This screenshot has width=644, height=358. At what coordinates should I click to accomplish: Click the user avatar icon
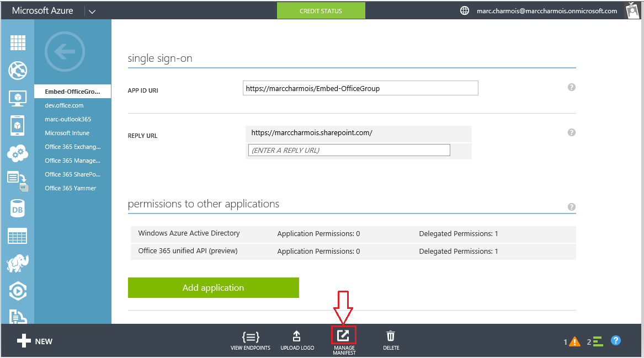[632, 10]
